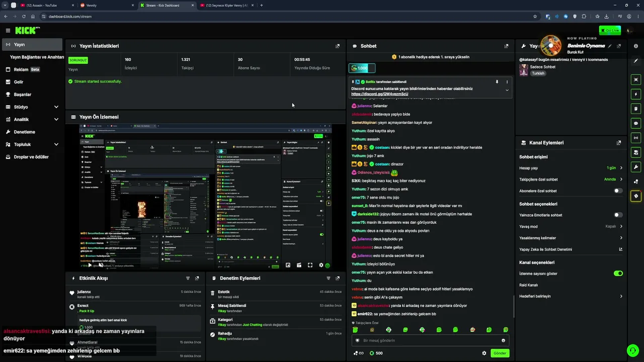The image size is (644, 362).
Task: Unpin the pinned BotRix message
Action: pos(497,82)
